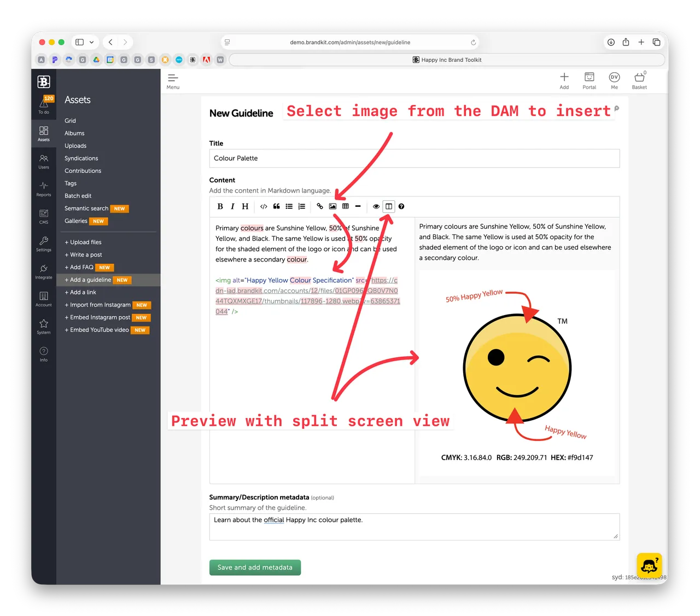This screenshot has width=700, height=616.
Task: Toggle split screen preview view
Action: point(388,206)
